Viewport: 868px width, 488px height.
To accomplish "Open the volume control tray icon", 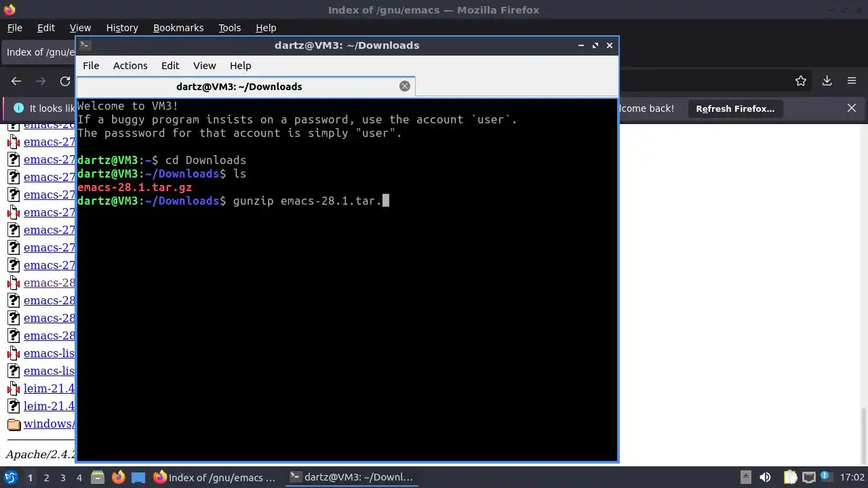I will coord(765,477).
